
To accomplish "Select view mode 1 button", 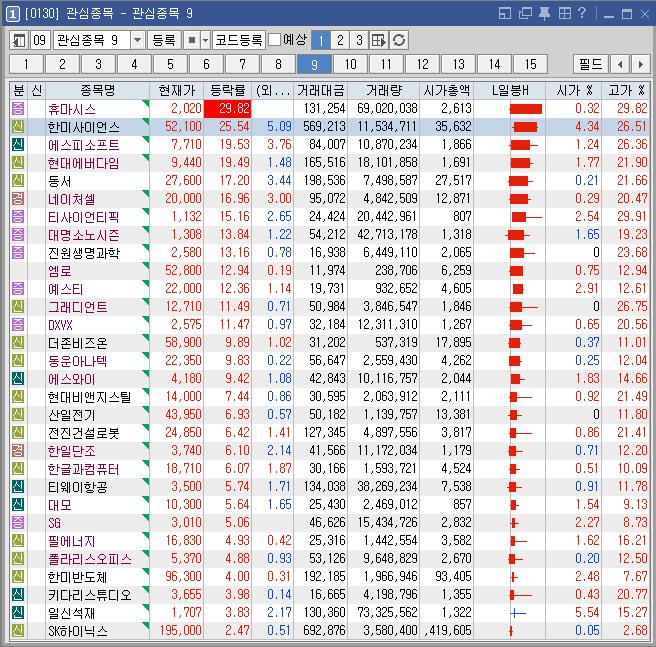I will point(321,41).
